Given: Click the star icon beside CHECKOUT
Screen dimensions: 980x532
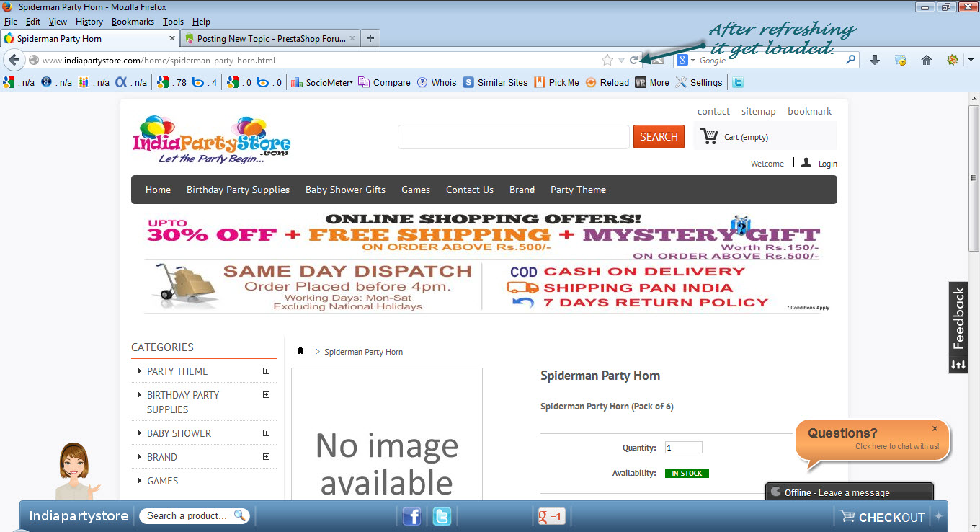Looking at the screenshot, I should click(938, 516).
